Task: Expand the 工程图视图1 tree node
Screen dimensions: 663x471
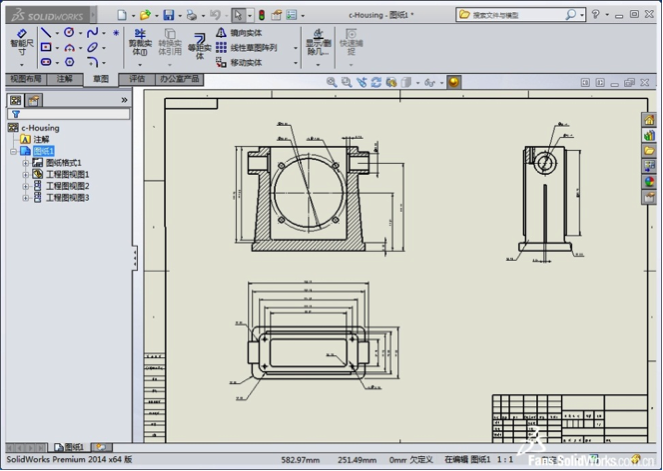Action: point(26,174)
